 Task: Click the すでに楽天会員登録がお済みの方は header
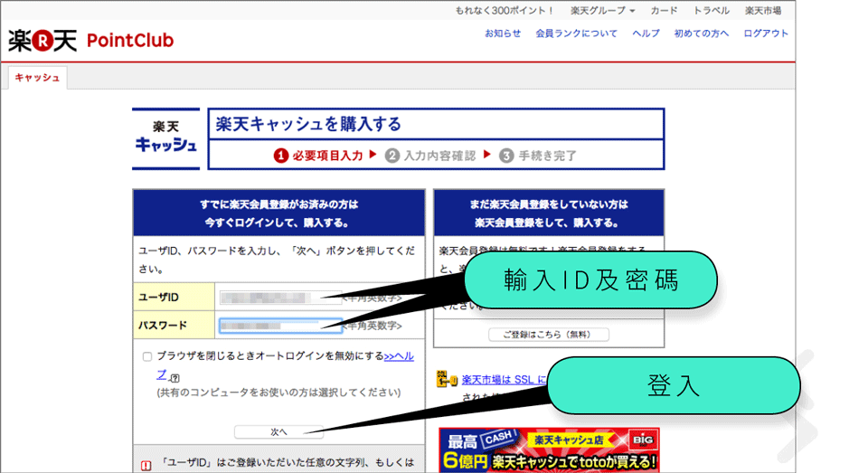(279, 213)
